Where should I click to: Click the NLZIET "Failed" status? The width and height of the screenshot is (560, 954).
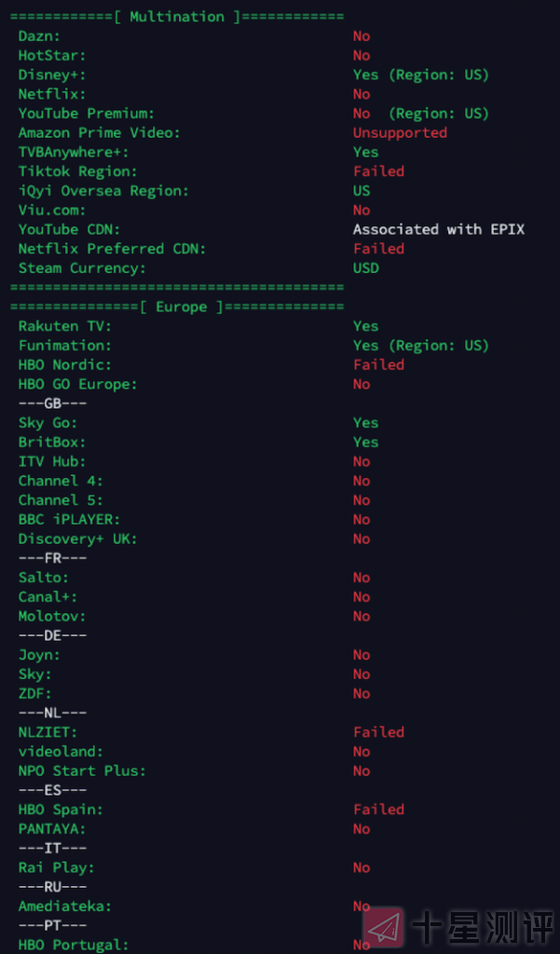tap(378, 732)
